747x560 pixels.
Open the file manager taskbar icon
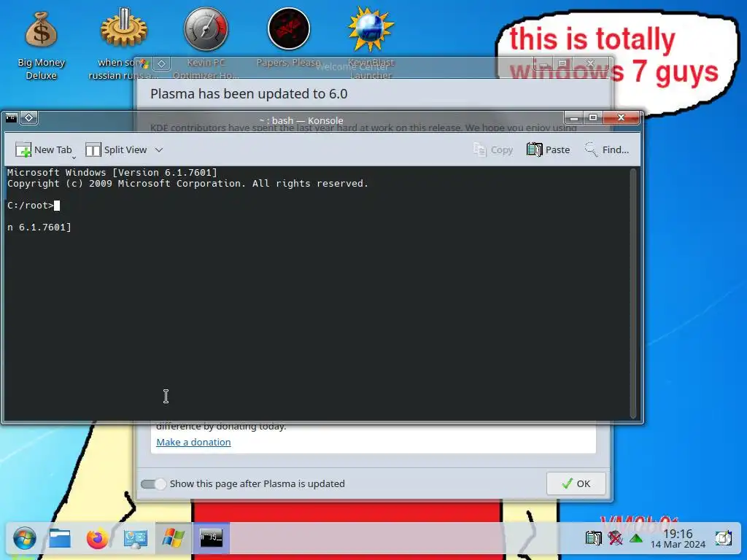point(60,539)
